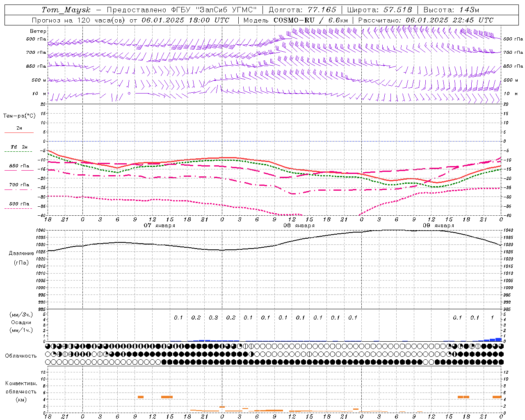Click the station name Tom_Maysk
The height and width of the screenshot is (420, 525).
coord(66,10)
